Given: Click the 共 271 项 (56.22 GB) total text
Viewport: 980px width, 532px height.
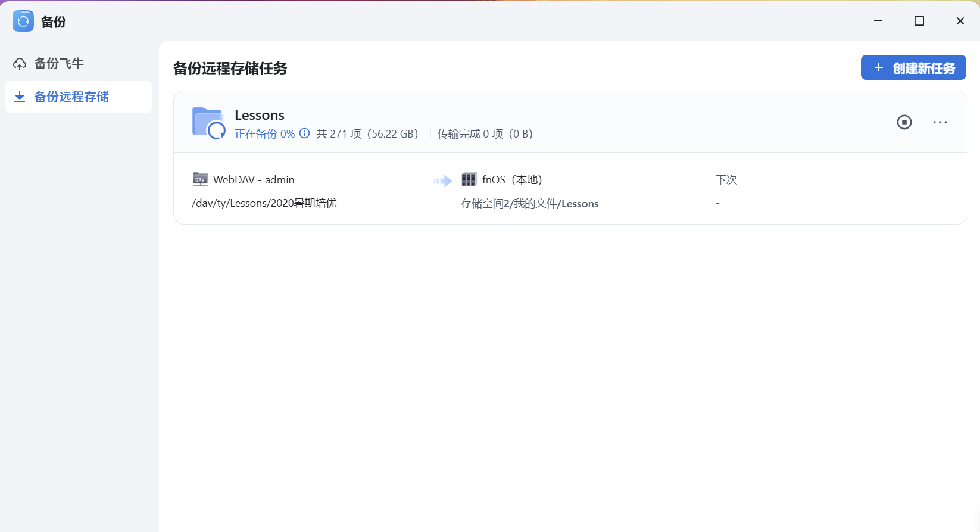Looking at the screenshot, I should 367,134.
